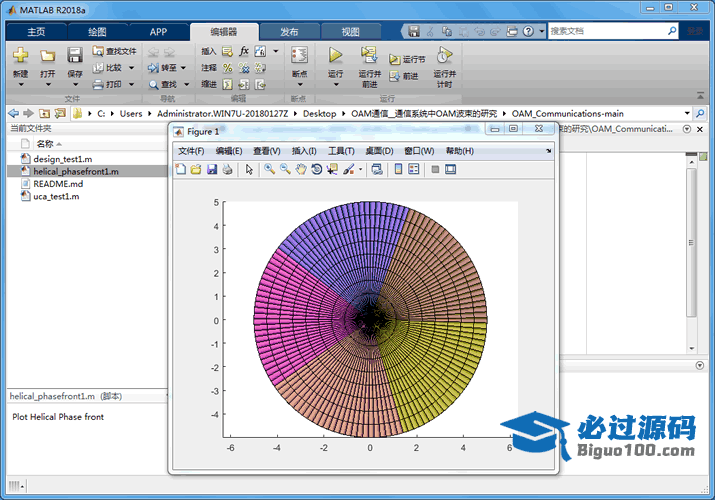
Task: Select the Pan hand tool in Figure toolbar
Action: click(x=301, y=170)
